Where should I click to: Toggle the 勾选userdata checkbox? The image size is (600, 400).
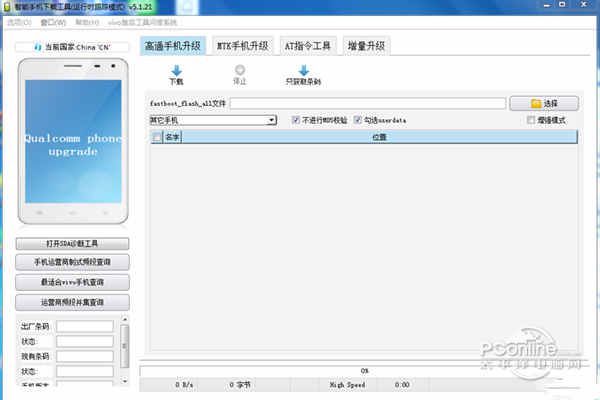pos(357,120)
